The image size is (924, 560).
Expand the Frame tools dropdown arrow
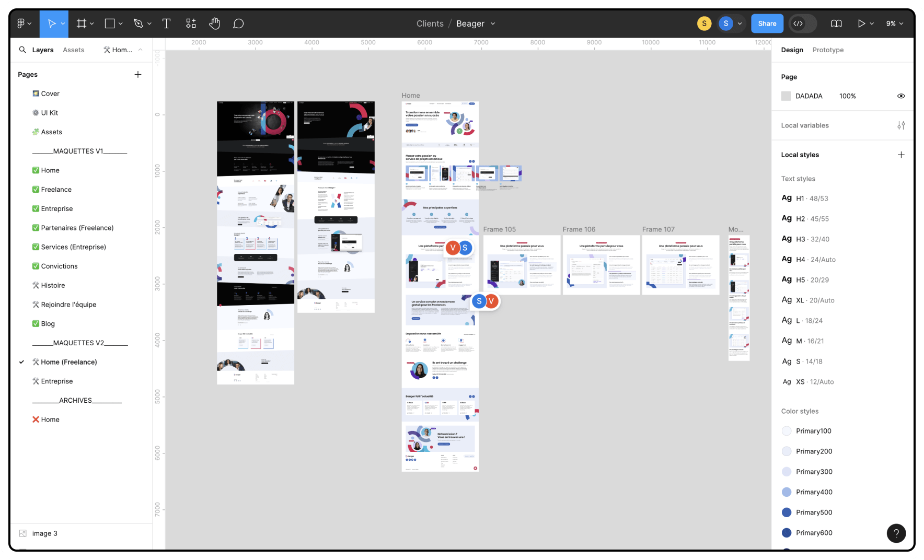[x=92, y=24]
